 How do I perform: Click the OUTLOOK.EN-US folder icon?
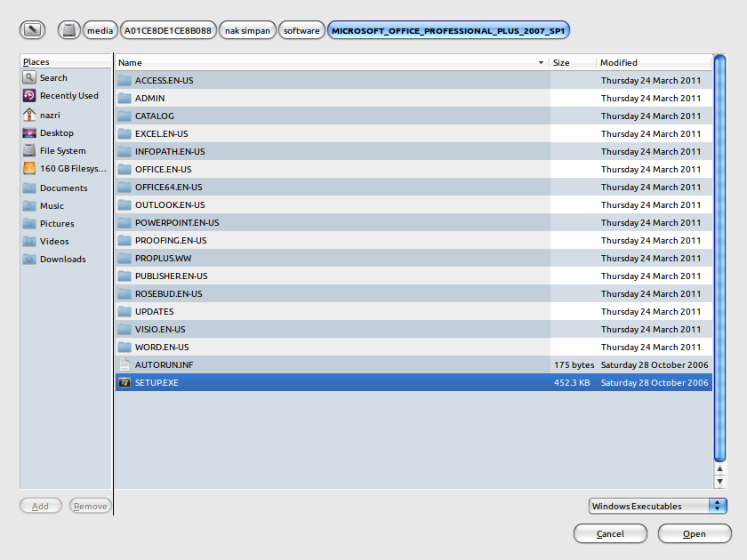[x=124, y=204]
